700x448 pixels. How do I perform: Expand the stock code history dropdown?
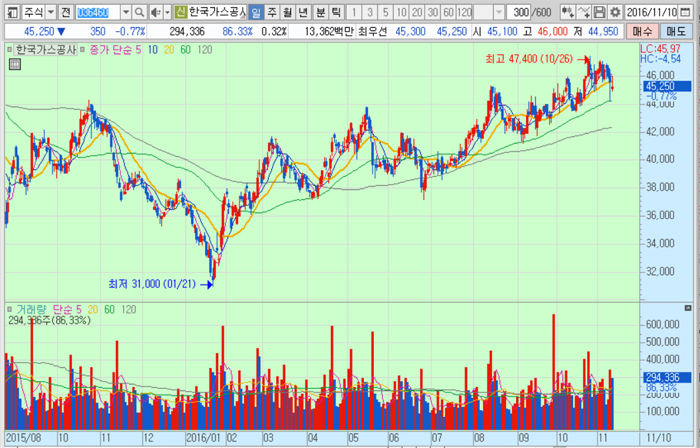[126, 12]
